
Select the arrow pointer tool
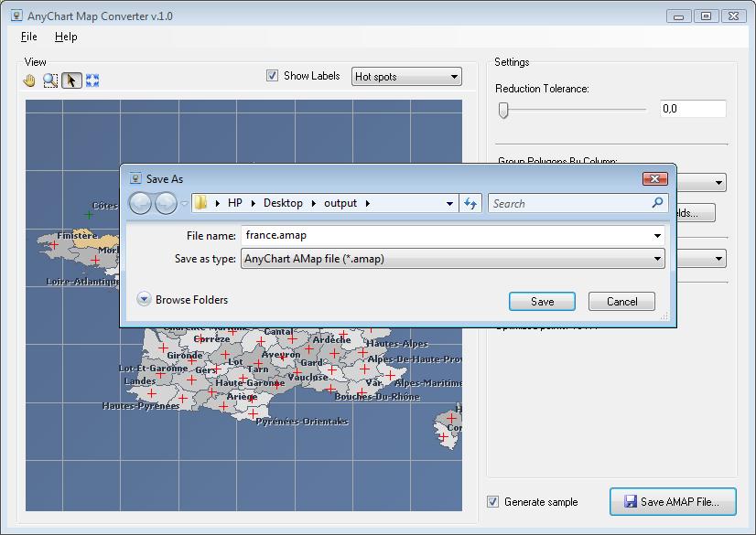pos(71,80)
